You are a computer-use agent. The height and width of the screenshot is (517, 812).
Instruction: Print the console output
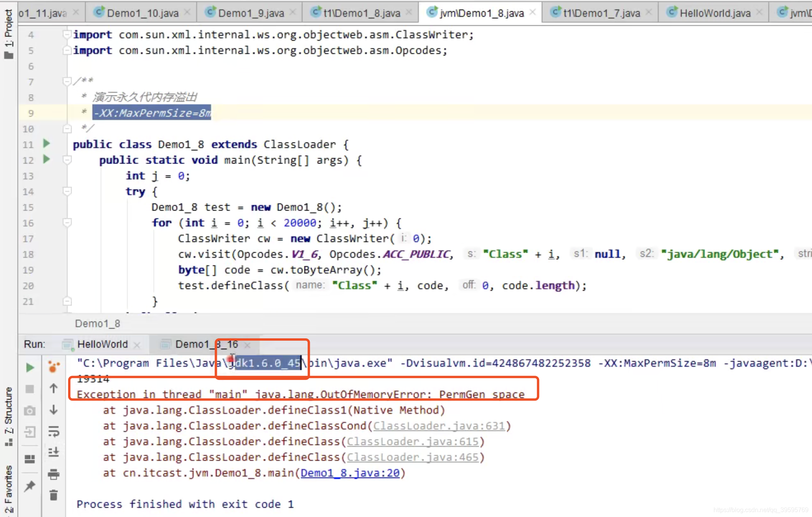click(54, 474)
